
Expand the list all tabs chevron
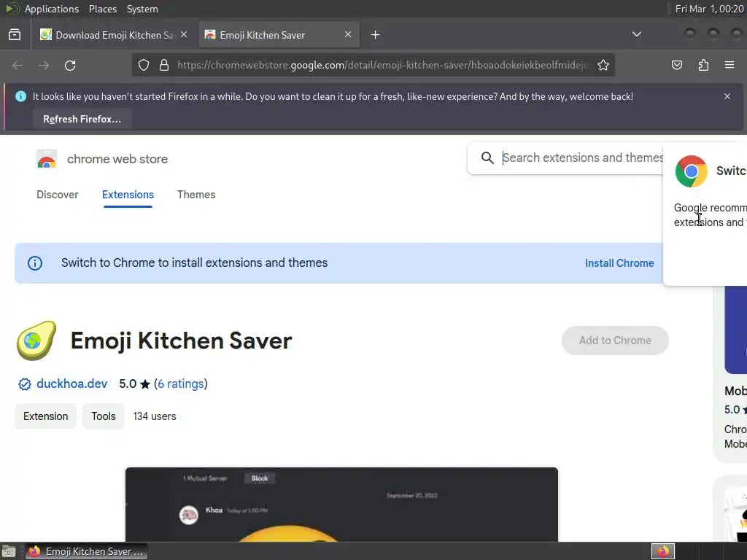point(636,34)
